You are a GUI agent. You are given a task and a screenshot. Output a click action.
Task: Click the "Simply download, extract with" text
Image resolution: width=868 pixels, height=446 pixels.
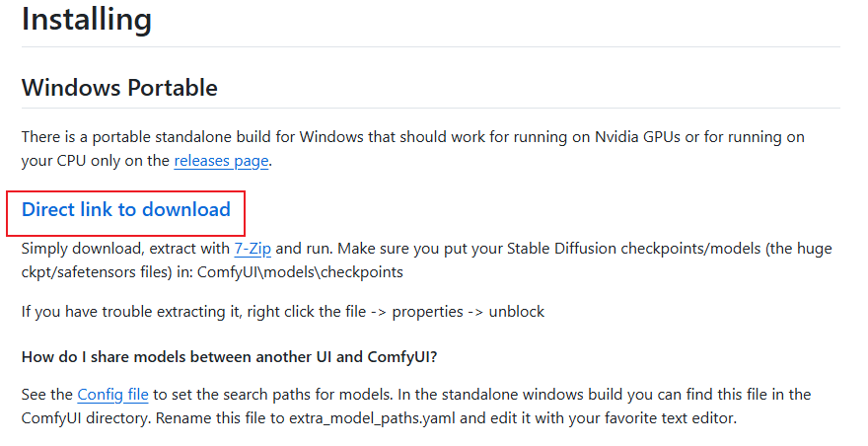click(x=125, y=249)
